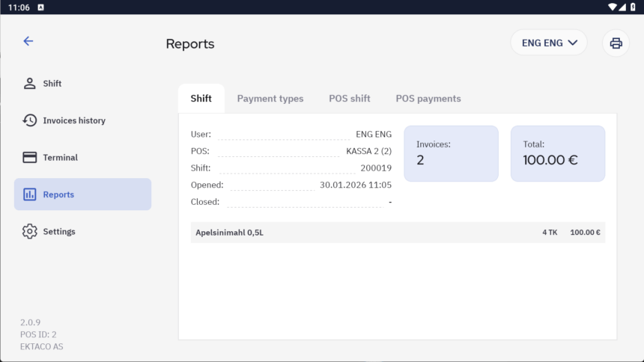Click the Reports chart icon
The width and height of the screenshot is (644, 362).
pyautogui.click(x=30, y=194)
